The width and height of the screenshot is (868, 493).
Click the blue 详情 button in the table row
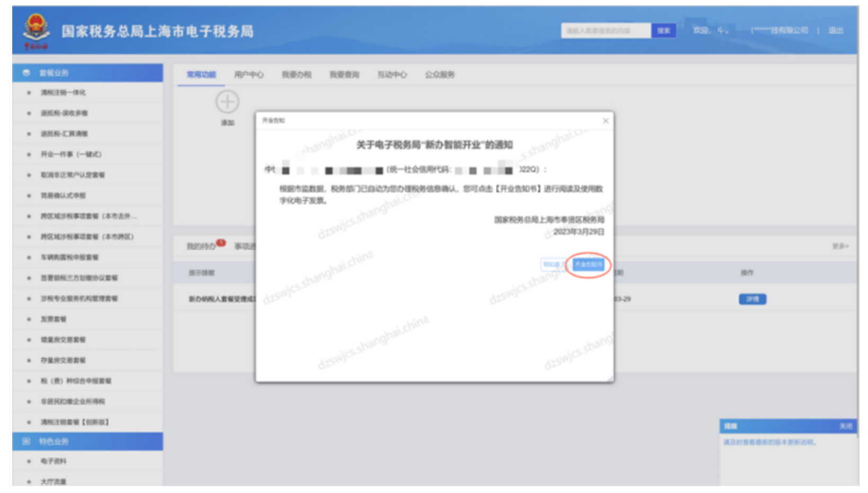point(753,299)
